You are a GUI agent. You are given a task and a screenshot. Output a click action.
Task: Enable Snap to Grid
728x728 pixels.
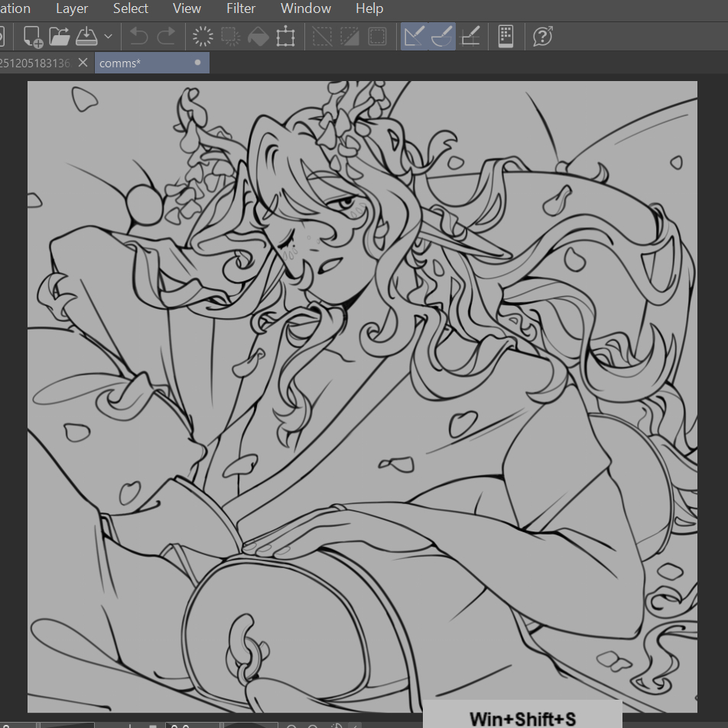(470, 36)
